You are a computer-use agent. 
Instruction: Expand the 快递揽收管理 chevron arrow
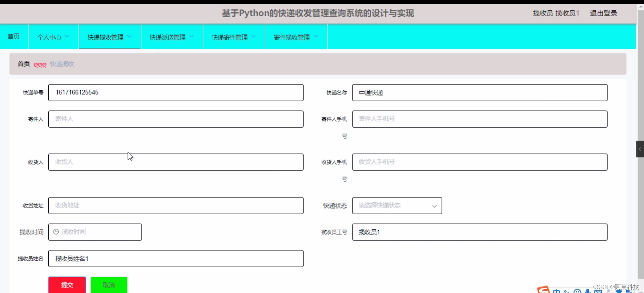129,37
